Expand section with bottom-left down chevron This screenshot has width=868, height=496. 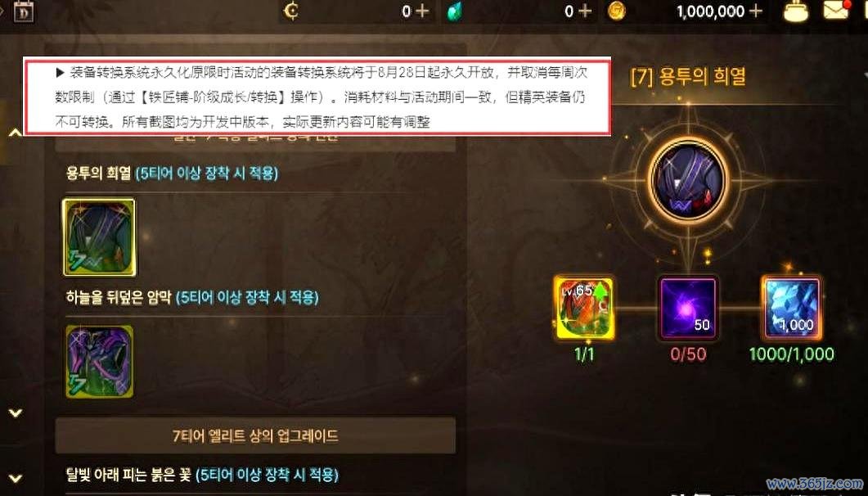click(16, 478)
